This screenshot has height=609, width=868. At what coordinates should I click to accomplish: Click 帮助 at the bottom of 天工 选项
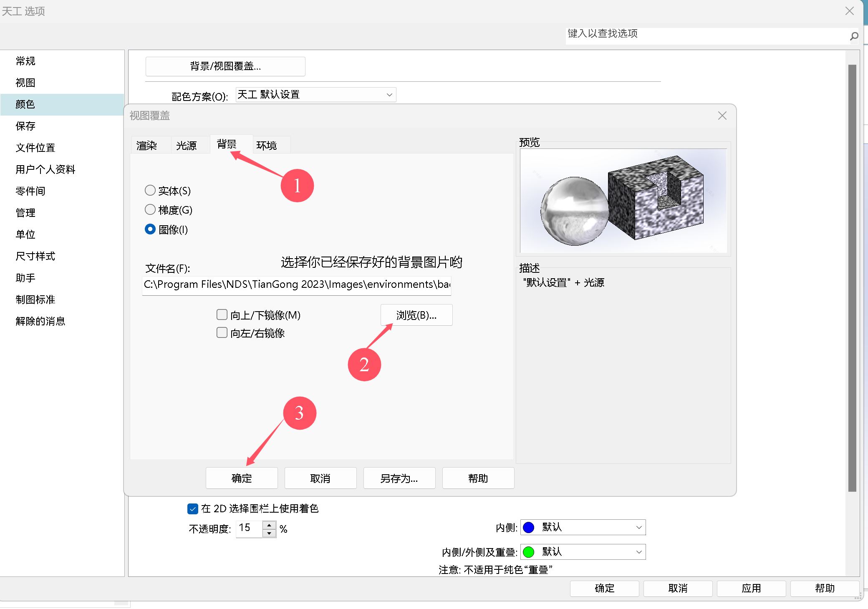pyautogui.click(x=825, y=588)
